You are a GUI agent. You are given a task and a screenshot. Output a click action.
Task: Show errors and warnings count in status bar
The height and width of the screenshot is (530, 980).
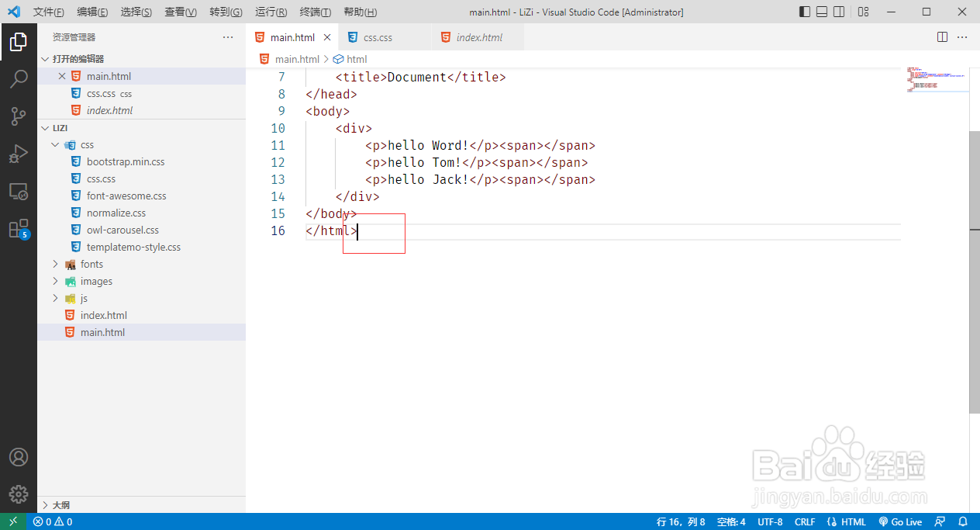52,521
